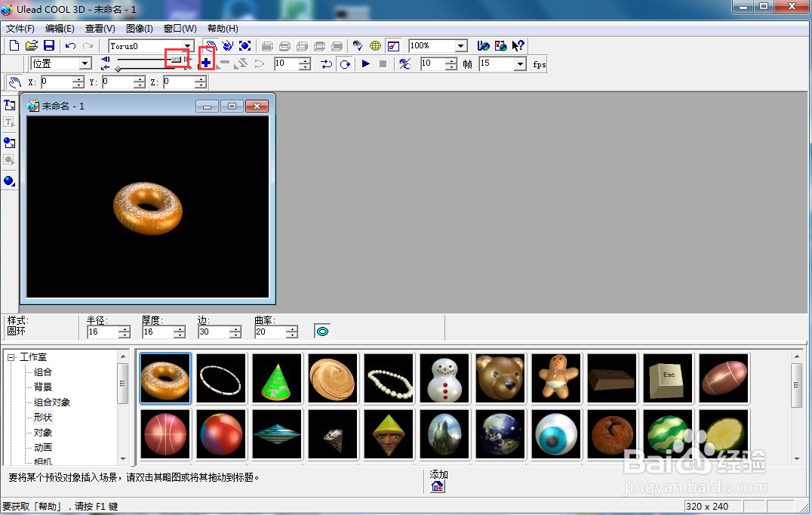Select the Move object hand tool
Screen dimensions: 812x515
click(x=211, y=45)
